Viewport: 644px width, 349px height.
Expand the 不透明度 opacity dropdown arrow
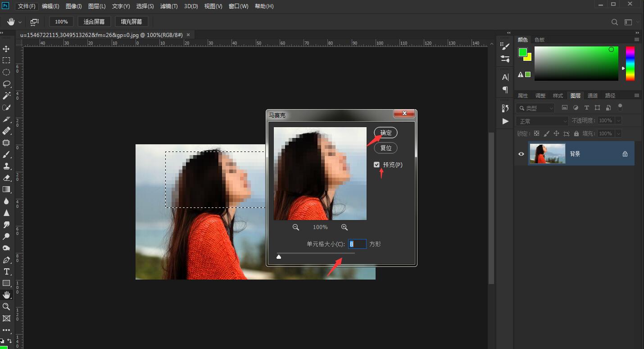click(618, 121)
